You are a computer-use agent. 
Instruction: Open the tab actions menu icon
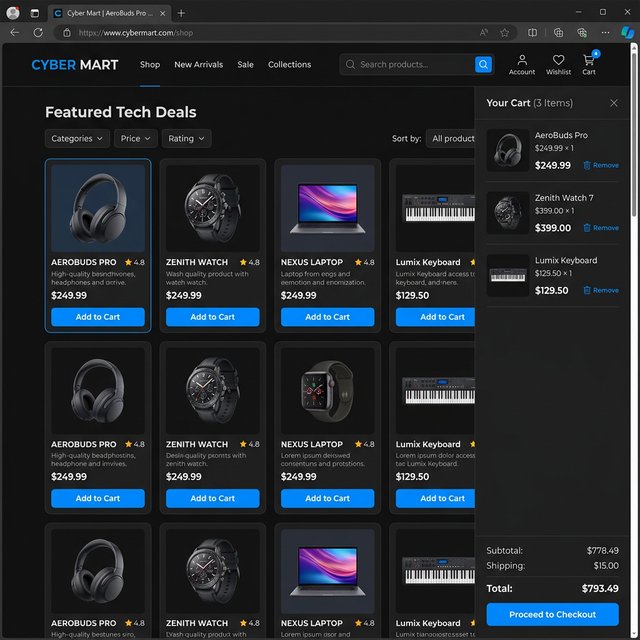click(x=35, y=13)
